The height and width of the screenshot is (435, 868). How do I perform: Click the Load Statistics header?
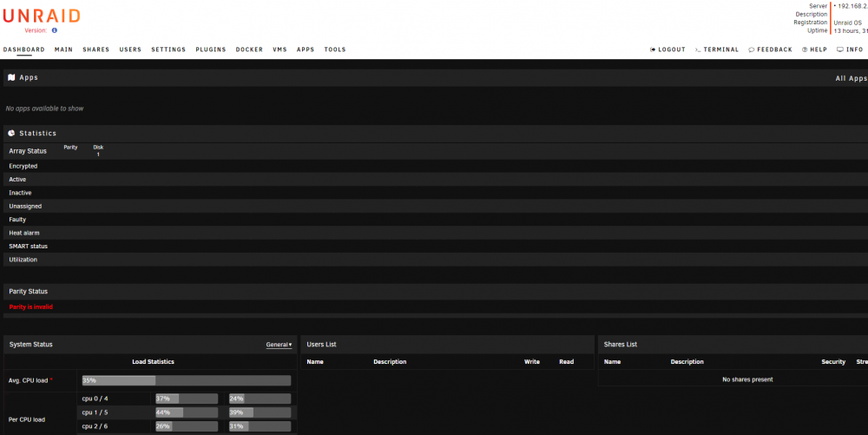point(153,361)
